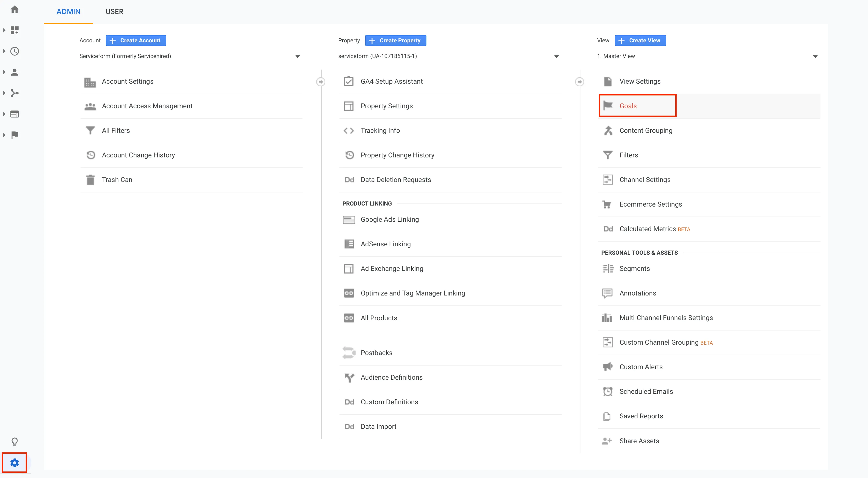Open the Customization dashboard icon in sidebar

[x=14, y=30]
